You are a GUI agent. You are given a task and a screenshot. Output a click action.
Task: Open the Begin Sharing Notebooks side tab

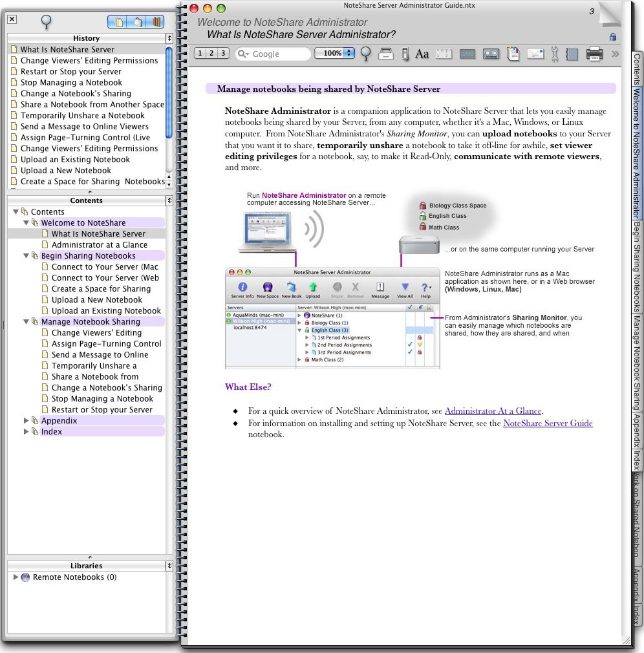coord(636,266)
